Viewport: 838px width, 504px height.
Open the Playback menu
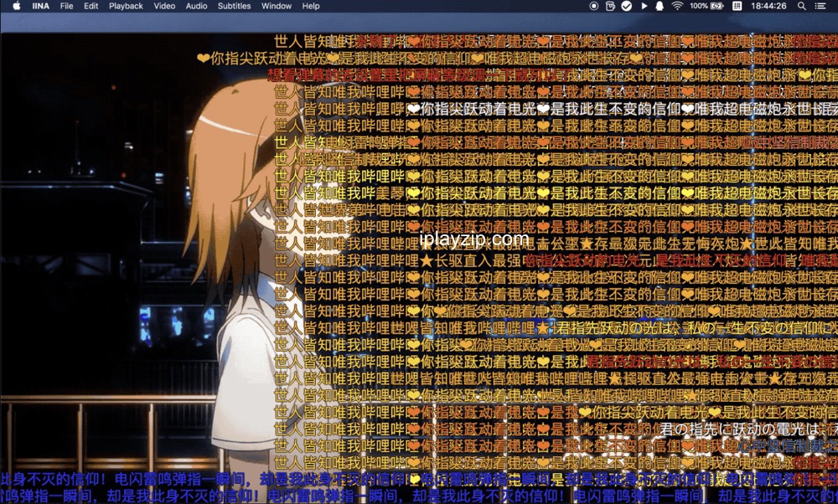[127, 6]
